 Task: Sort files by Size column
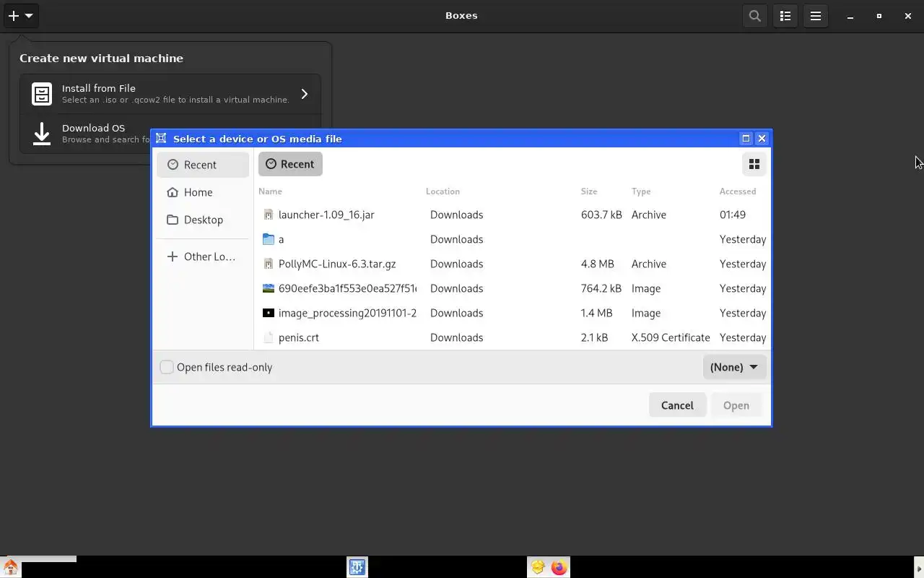pos(589,191)
